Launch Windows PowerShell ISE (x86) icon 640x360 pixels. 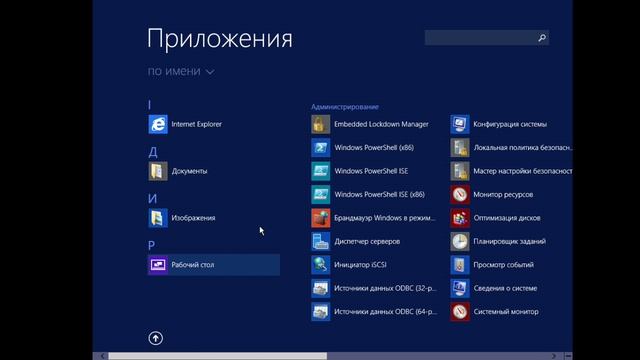(320, 195)
